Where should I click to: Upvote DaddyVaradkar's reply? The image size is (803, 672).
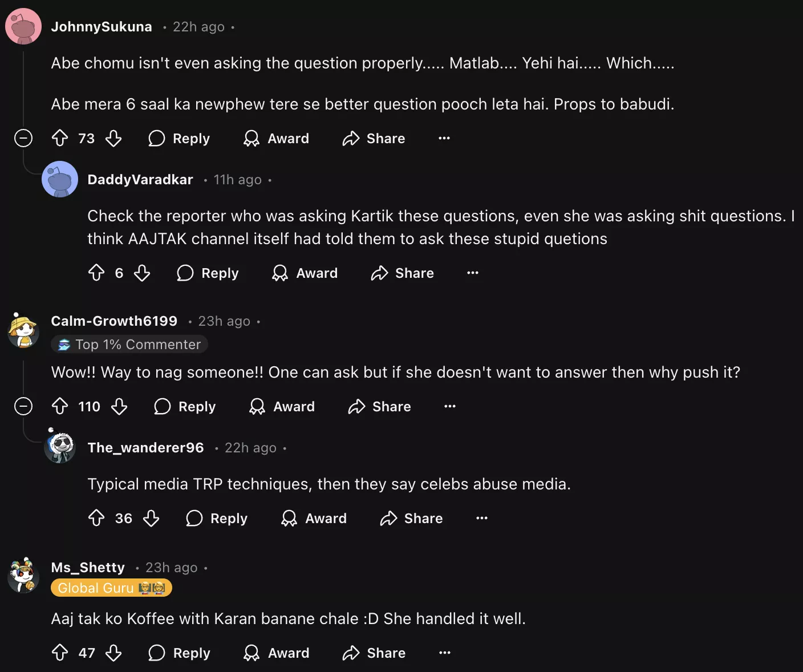tap(96, 273)
